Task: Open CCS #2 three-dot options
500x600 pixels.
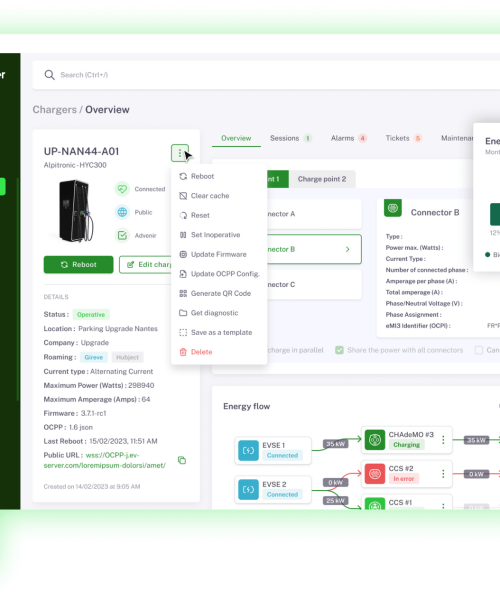Action: tap(443, 474)
